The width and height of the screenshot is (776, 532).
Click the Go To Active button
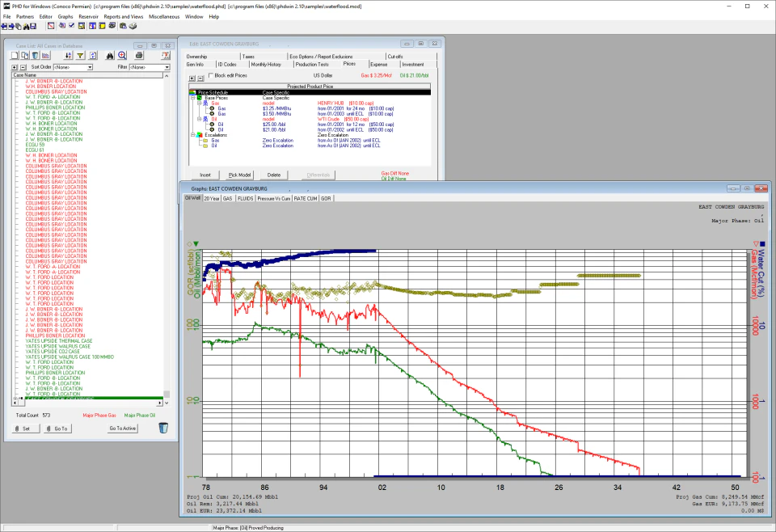pyautogui.click(x=122, y=428)
